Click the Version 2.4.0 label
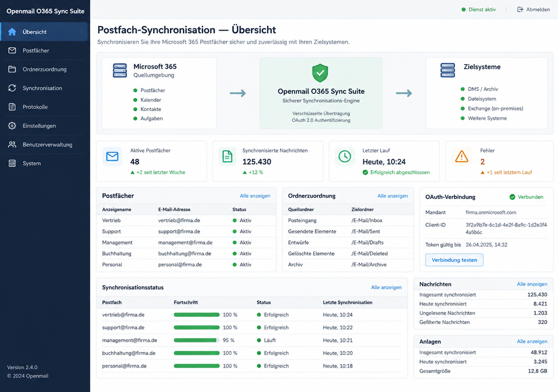The image size is (558, 392). click(22, 367)
